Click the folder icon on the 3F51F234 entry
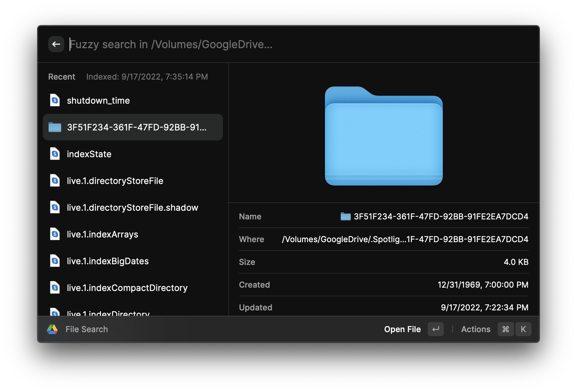577x392 pixels. tap(55, 127)
